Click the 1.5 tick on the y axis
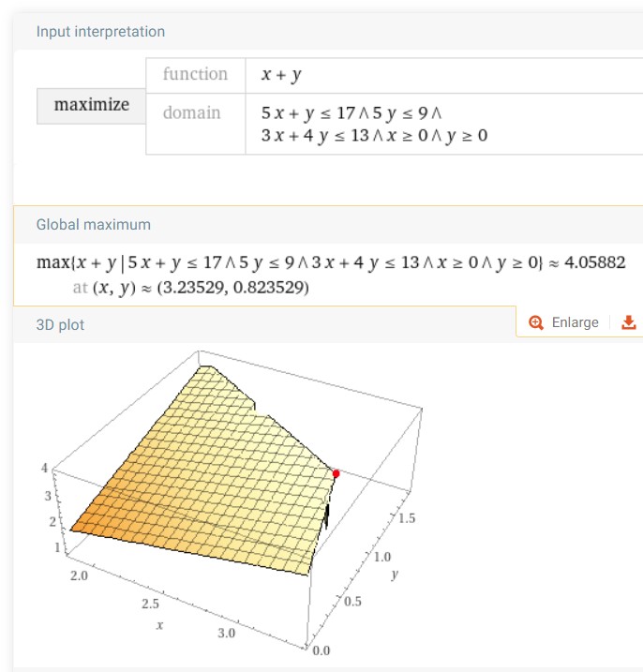 [x=407, y=518]
